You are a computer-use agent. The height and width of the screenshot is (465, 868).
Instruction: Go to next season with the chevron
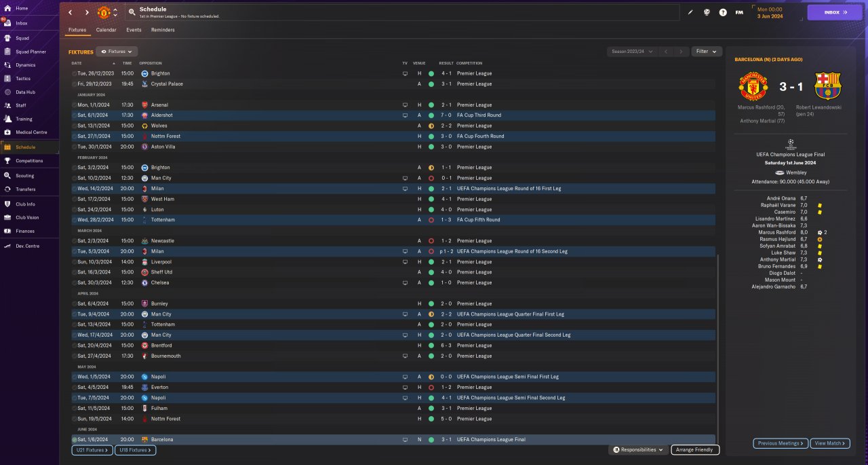(x=682, y=52)
